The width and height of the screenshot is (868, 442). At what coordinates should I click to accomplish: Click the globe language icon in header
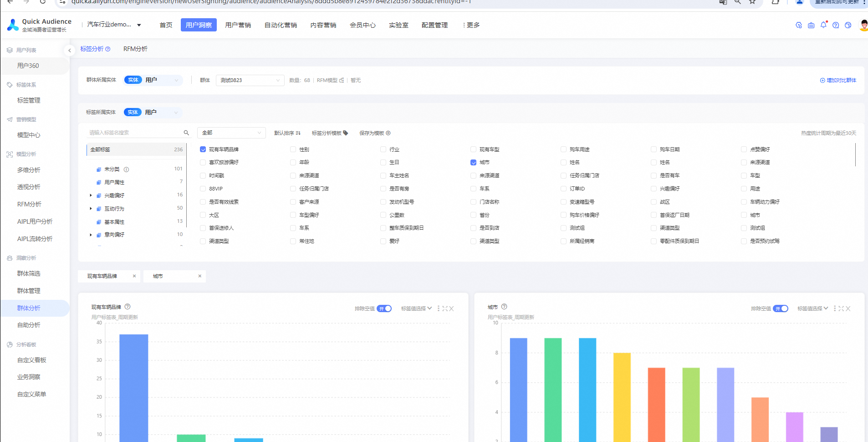click(x=848, y=25)
